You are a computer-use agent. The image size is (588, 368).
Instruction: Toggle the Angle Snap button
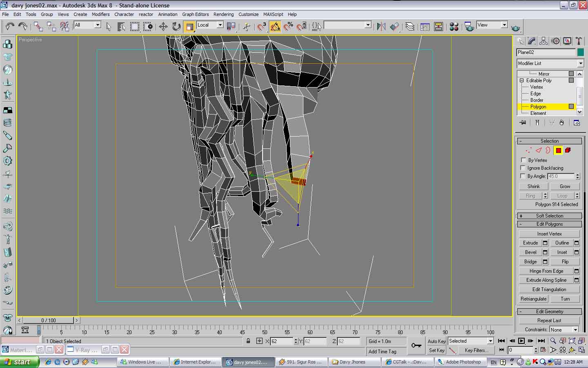tap(275, 27)
